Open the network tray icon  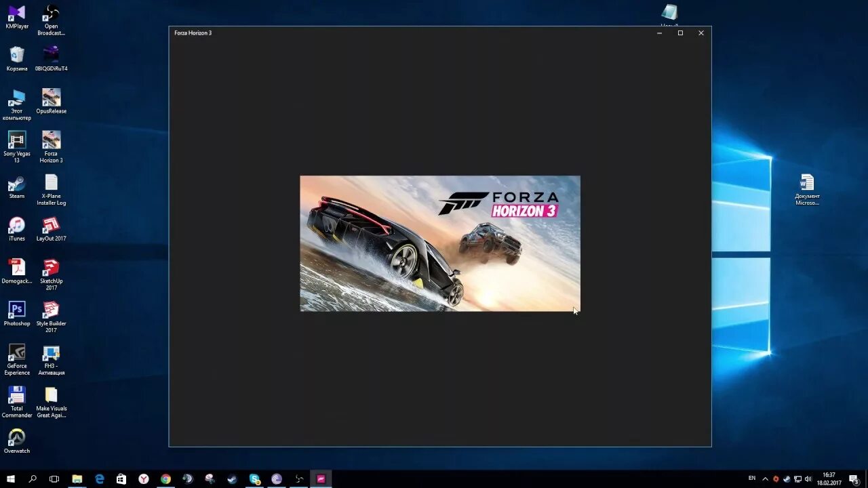click(x=797, y=479)
